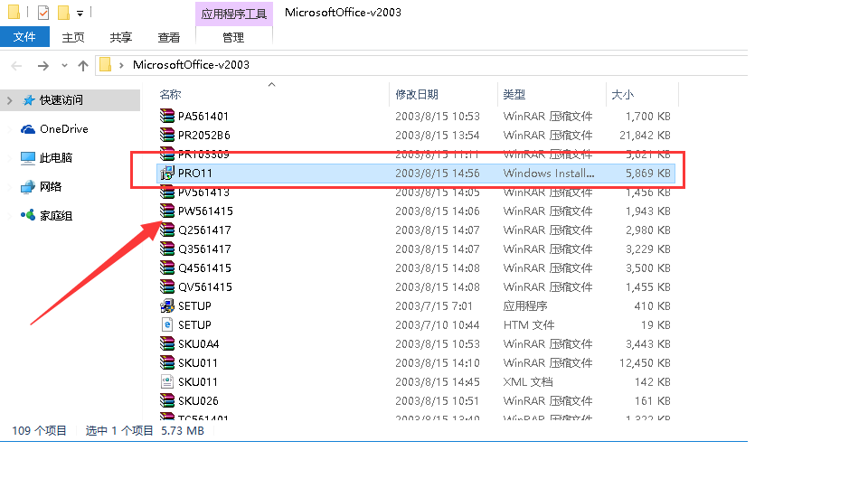Click the 家庭组 homegroup icon
Screen dimensions: 868x488
tap(28, 215)
